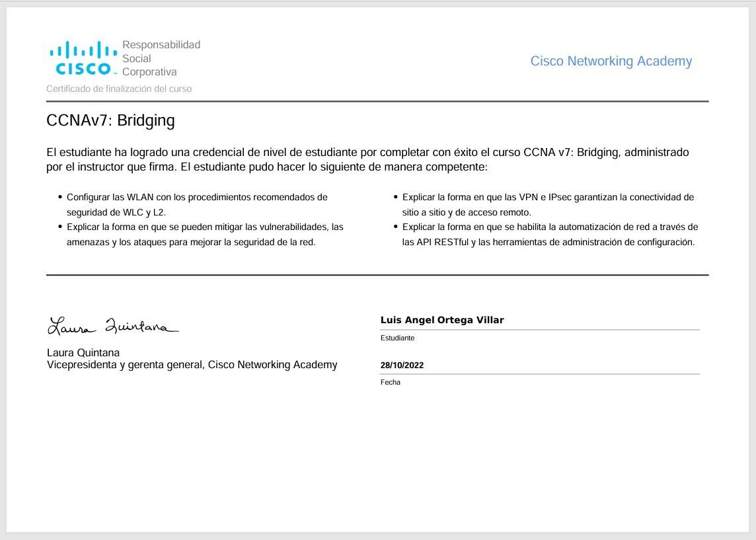Click the "Estudiante" label

point(397,338)
